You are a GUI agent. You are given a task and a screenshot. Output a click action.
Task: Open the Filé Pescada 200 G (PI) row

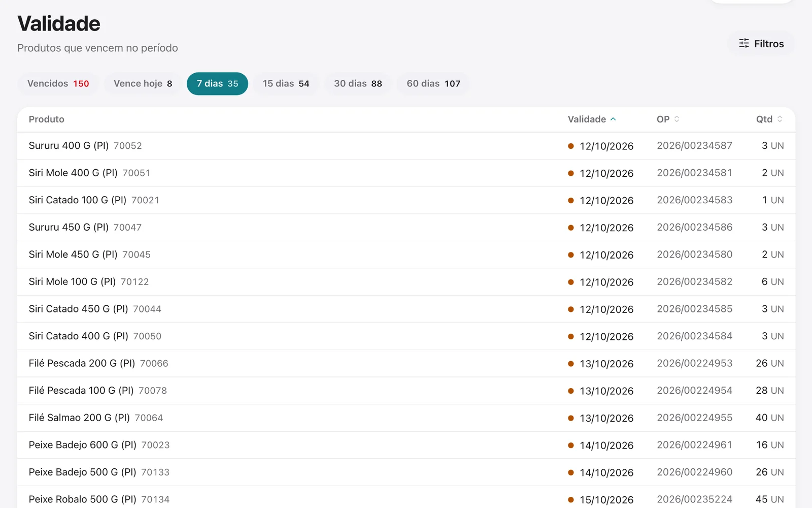pyautogui.click(x=406, y=363)
